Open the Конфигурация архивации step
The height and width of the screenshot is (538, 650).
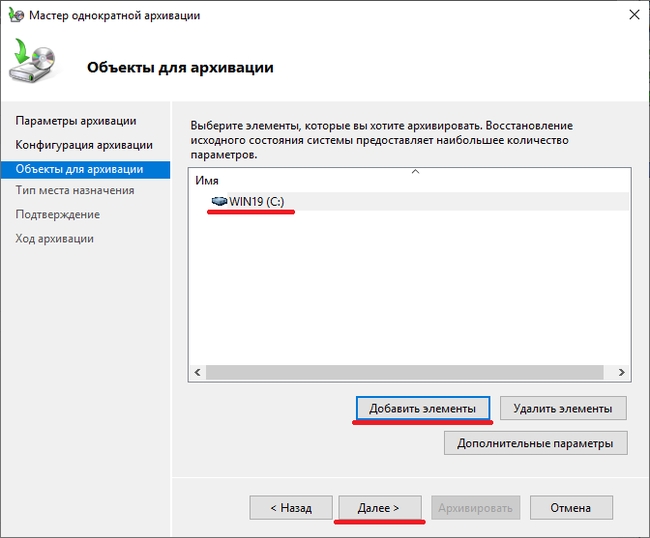click(84, 145)
